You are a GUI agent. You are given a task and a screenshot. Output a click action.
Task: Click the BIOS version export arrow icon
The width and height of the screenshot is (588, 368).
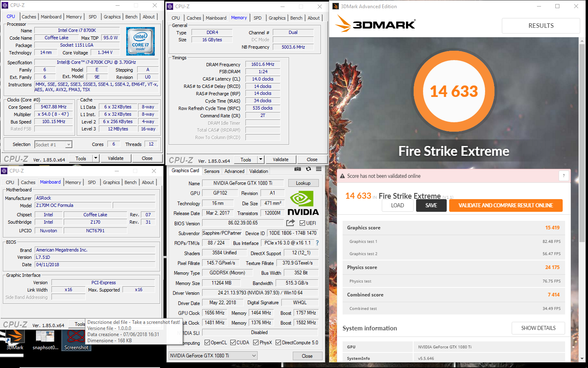pos(290,223)
